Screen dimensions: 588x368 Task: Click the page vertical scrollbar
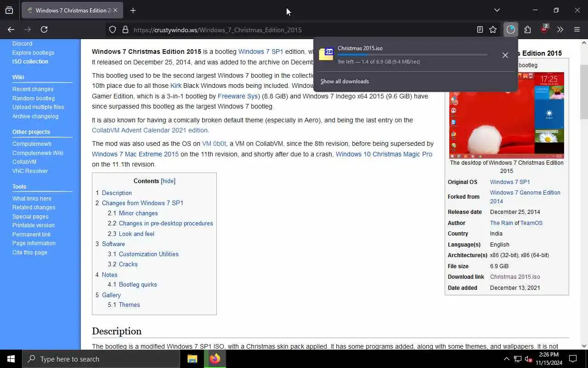(x=584, y=92)
